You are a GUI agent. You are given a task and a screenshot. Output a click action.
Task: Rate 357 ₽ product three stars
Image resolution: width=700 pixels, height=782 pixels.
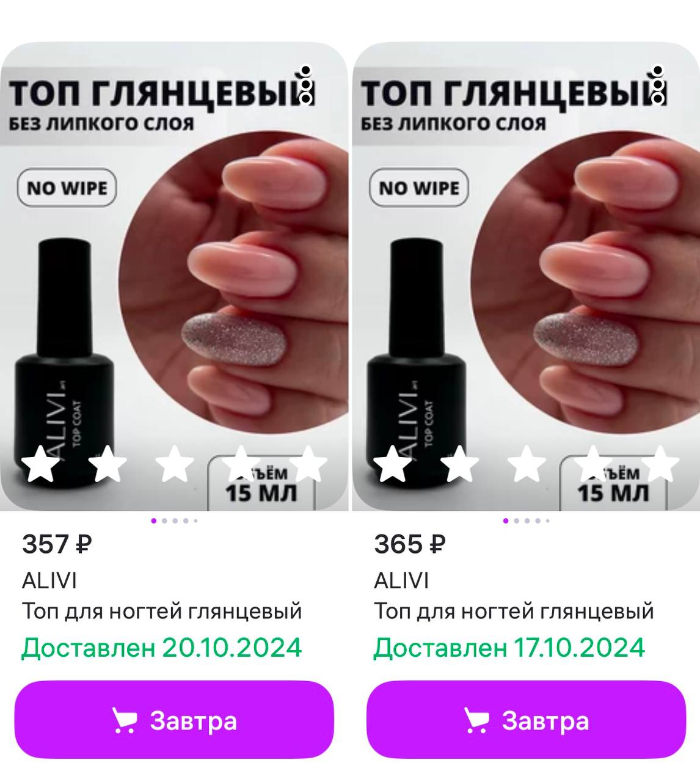click(x=175, y=464)
